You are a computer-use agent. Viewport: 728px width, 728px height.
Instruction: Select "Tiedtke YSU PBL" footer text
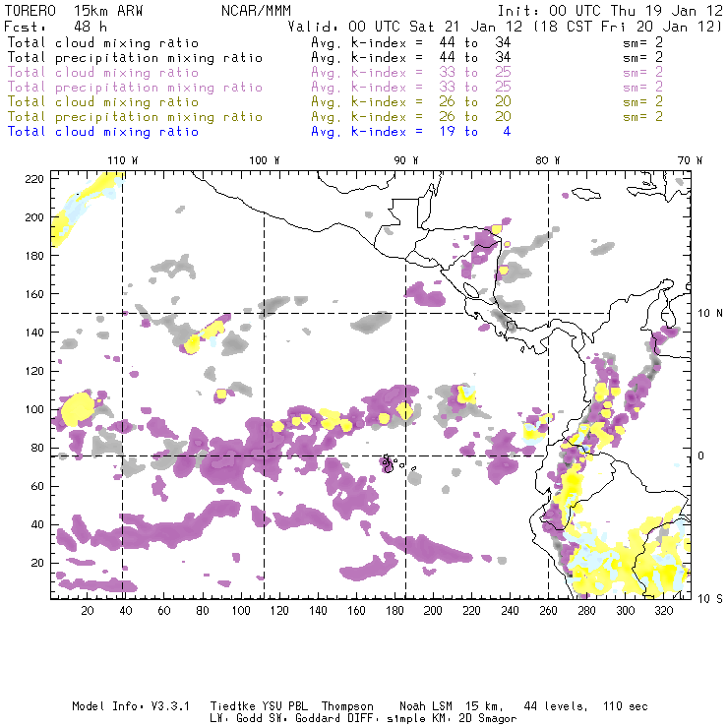(259, 706)
